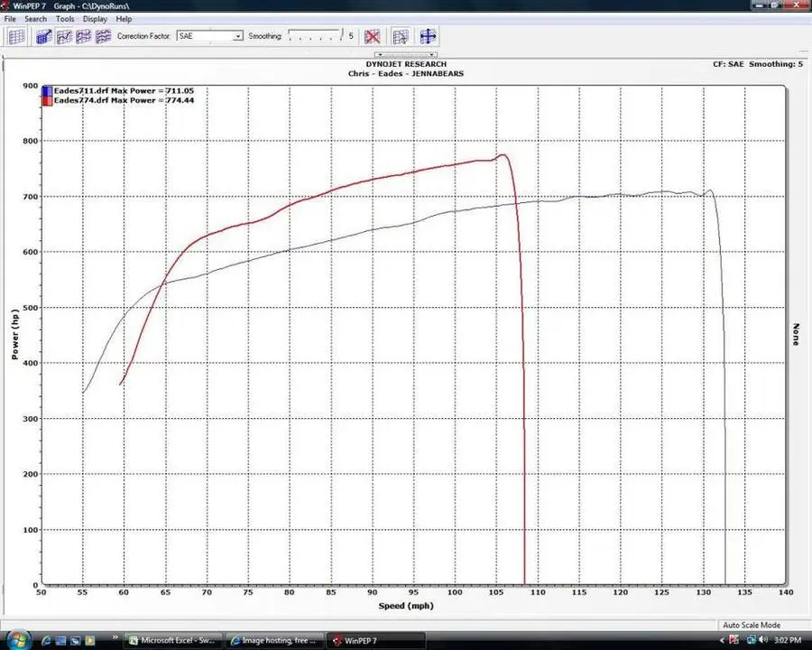This screenshot has height=650, width=812.
Task: Click the Speed (mph) axis label
Action: 406,606
